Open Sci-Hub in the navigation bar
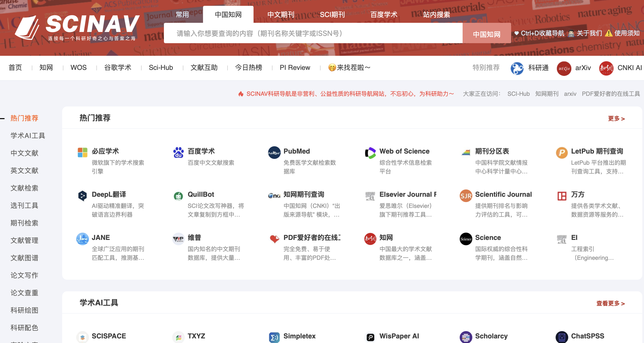Viewport: 644px width, 343px height. tap(161, 68)
